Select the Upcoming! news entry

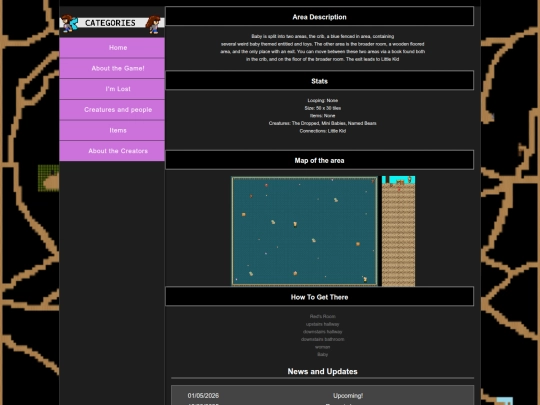[x=348, y=395]
